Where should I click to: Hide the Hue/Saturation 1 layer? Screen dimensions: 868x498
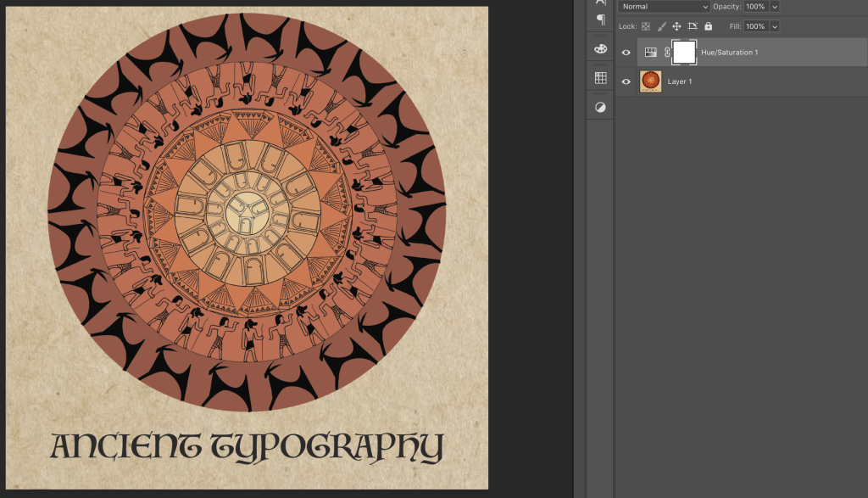[x=626, y=53]
